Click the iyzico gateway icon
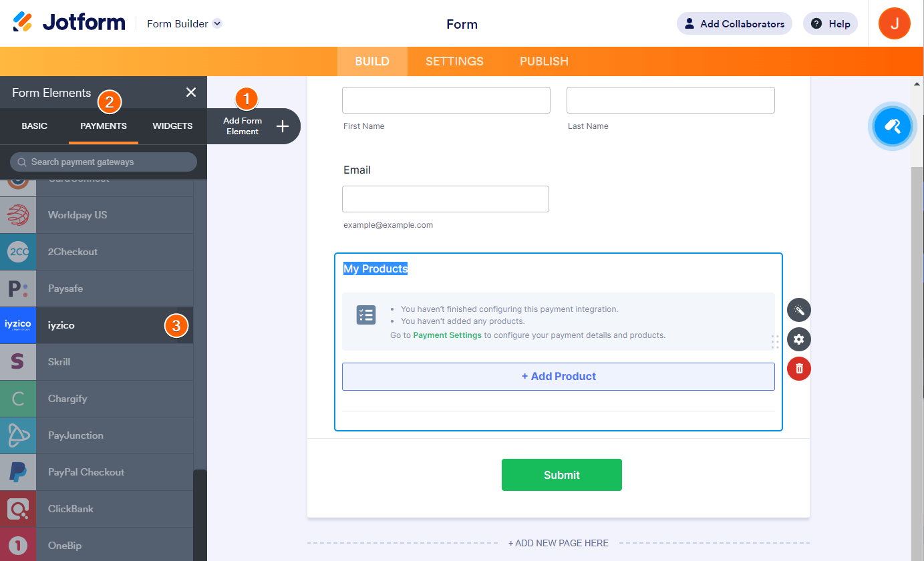 pos(18,325)
